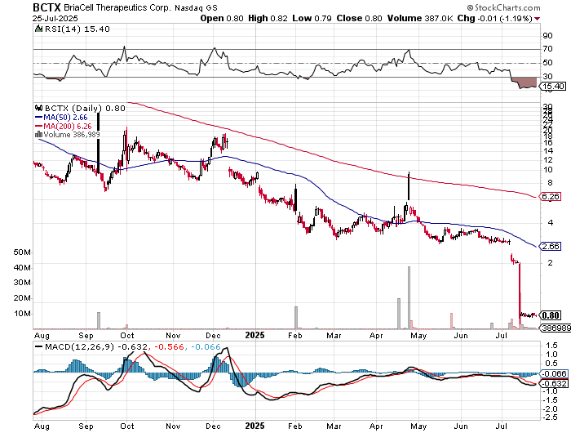Click the Jun label on MACD panel axis

(x=461, y=426)
